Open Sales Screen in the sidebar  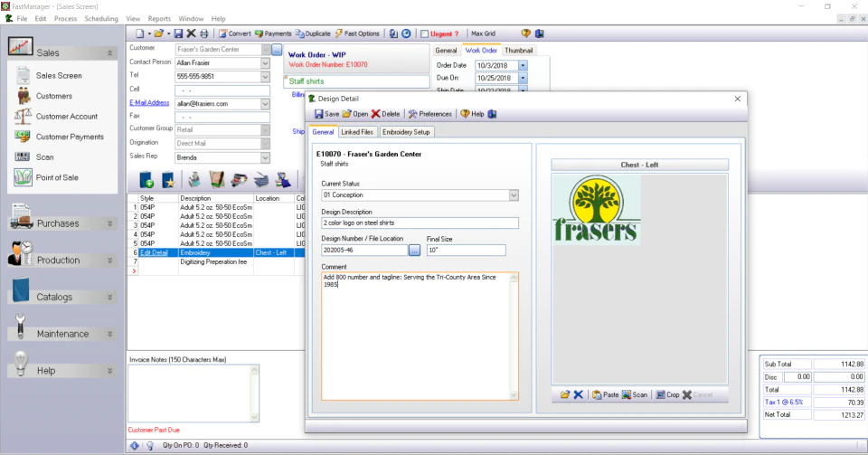[59, 75]
